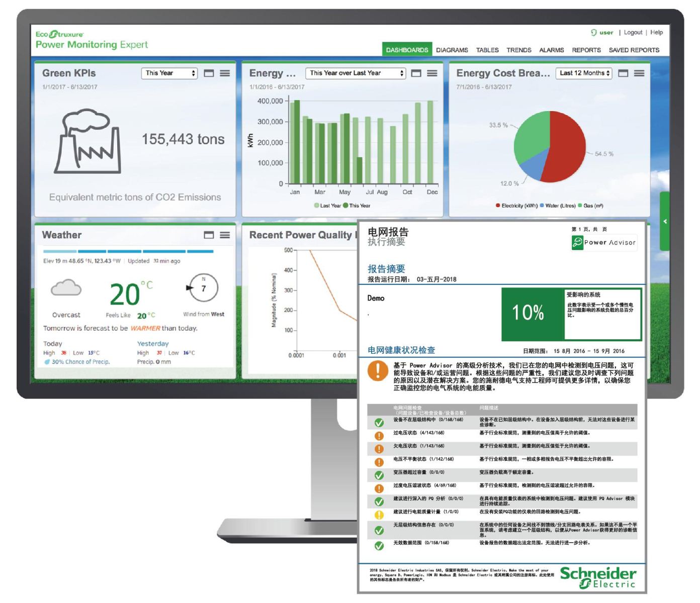Screen dimensions: 700x603
Task: Open the Energy Cost Breakdown gadget menu icon
Action: (x=639, y=73)
